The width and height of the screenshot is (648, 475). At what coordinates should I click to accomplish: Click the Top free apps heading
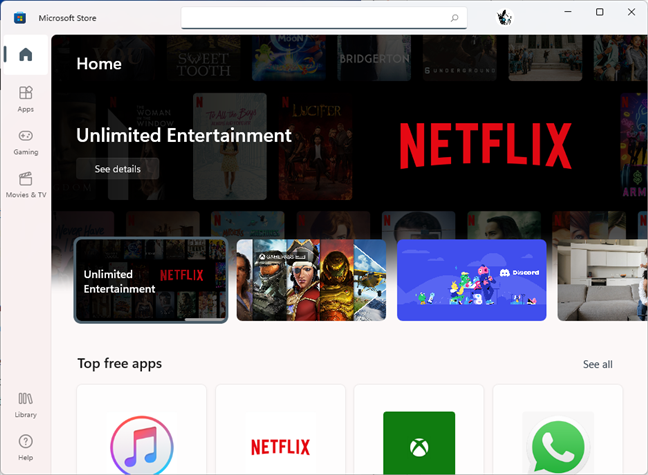tap(119, 363)
